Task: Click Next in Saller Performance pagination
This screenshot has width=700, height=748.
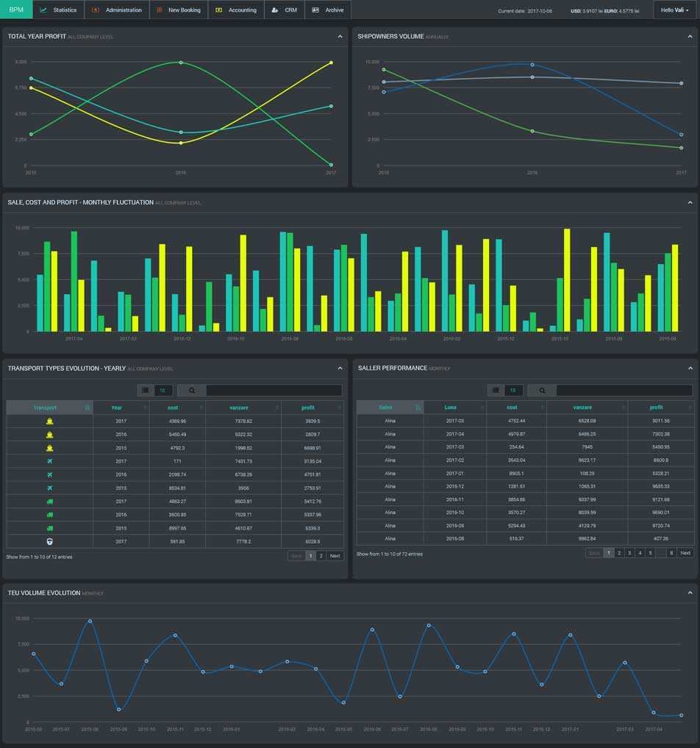Action: pyautogui.click(x=685, y=553)
